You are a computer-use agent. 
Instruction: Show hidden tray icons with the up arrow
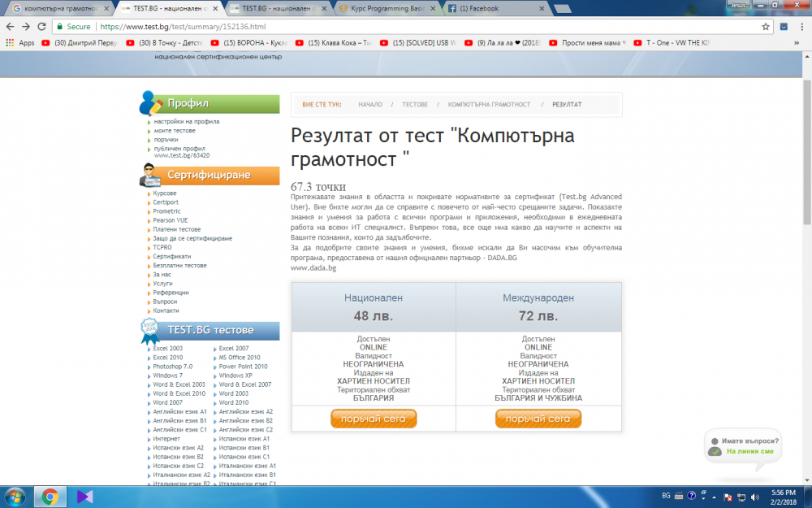point(714,497)
